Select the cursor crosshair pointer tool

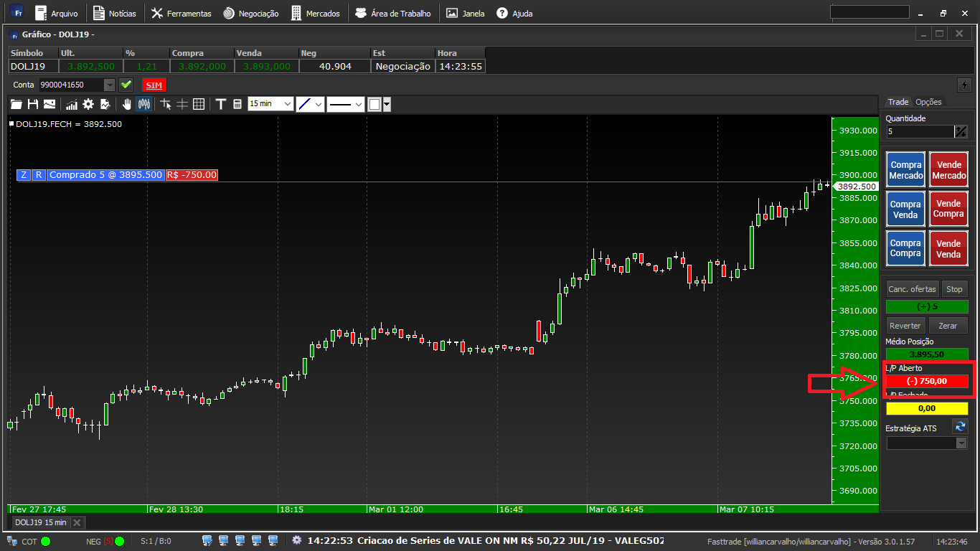point(166,104)
